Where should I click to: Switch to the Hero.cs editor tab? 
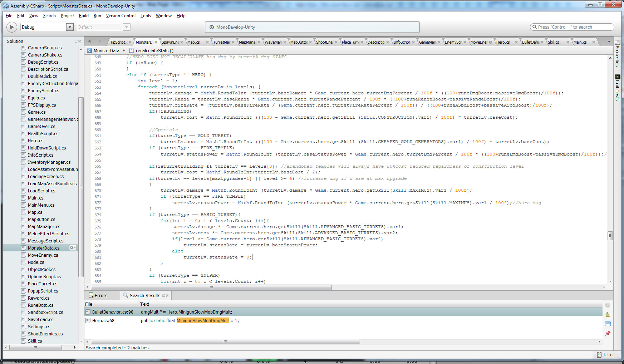pyautogui.click(x=504, y=42)
